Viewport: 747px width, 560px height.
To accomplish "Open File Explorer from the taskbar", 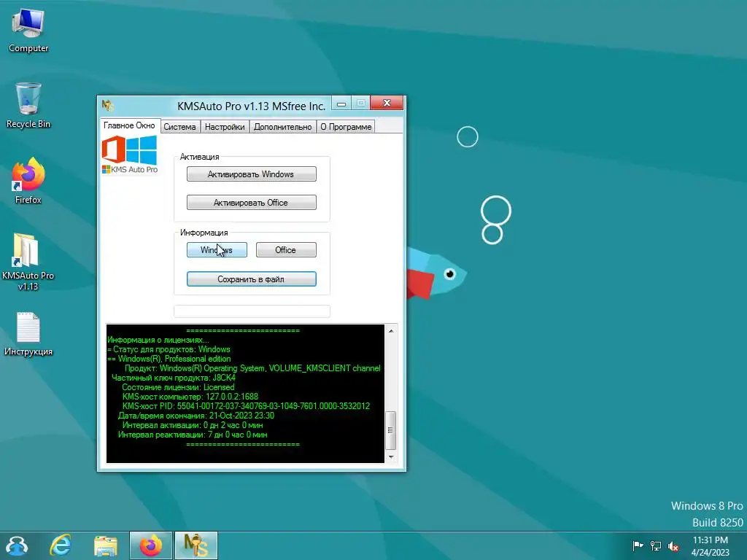I will point(105,545).
